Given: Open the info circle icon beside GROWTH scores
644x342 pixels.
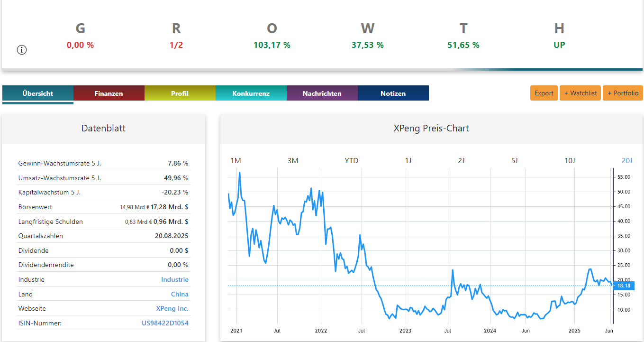Looking at the screenshot, I should click(x=22, y=50).
